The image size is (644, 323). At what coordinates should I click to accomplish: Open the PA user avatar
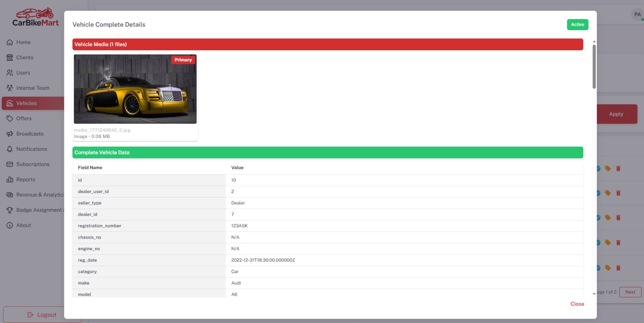[x=638, y=14]
